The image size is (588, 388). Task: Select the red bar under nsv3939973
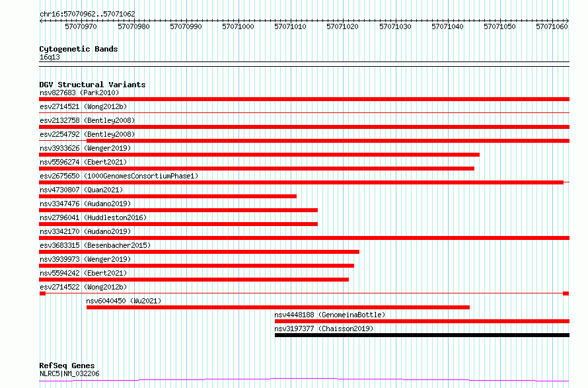click(196, 266)
